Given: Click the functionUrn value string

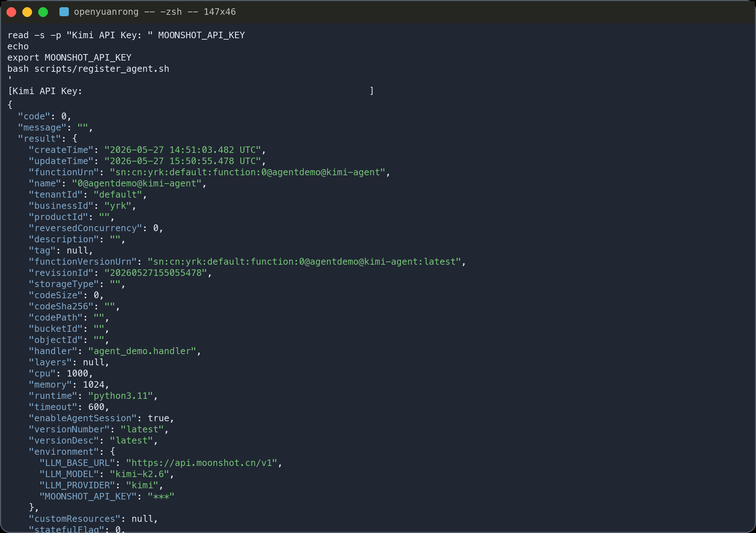Looking at the screenshot, I should coord(248,172).
